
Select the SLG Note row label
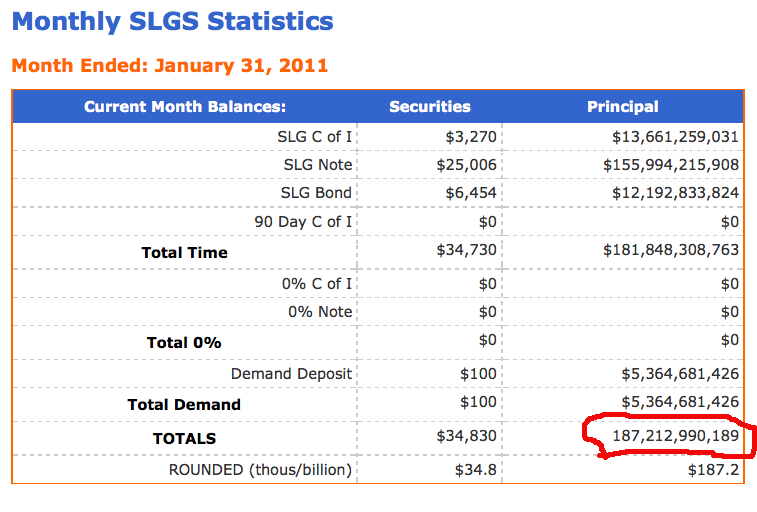pos(318,164)
